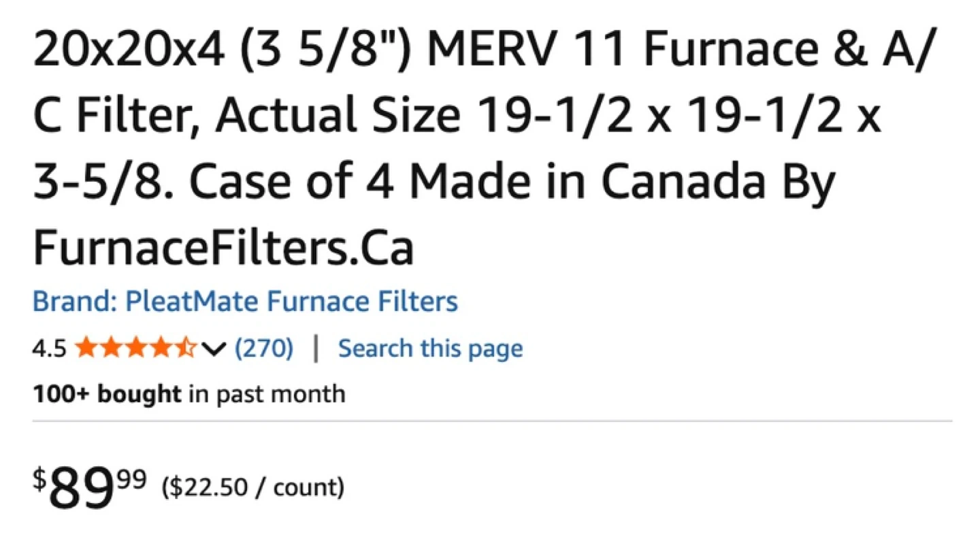This screenshot has width=980, height=533.
Task: Expand the rating breakdown chevron
Action: click(214, 349)
